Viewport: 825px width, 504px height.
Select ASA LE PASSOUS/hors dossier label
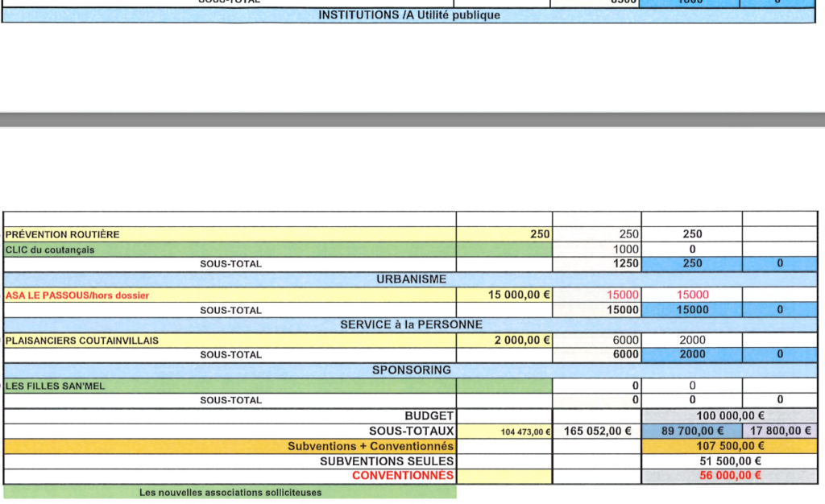[x=77, y=295]
